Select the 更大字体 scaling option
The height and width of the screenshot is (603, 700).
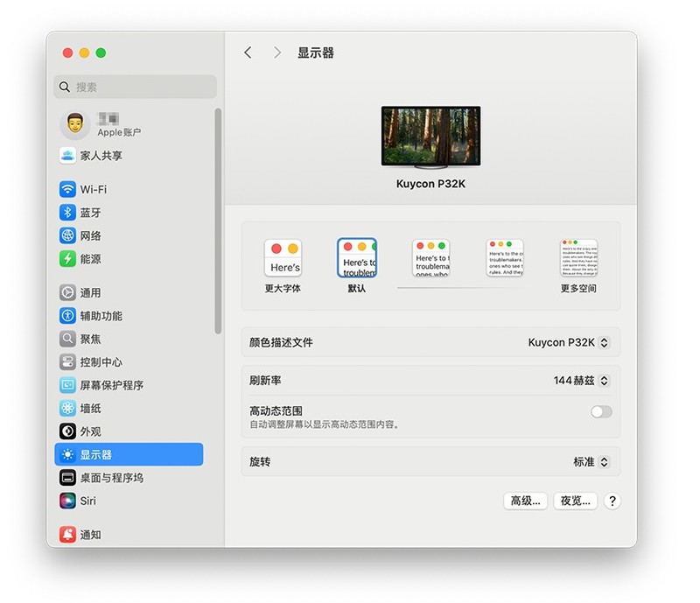tap(283, 258)
